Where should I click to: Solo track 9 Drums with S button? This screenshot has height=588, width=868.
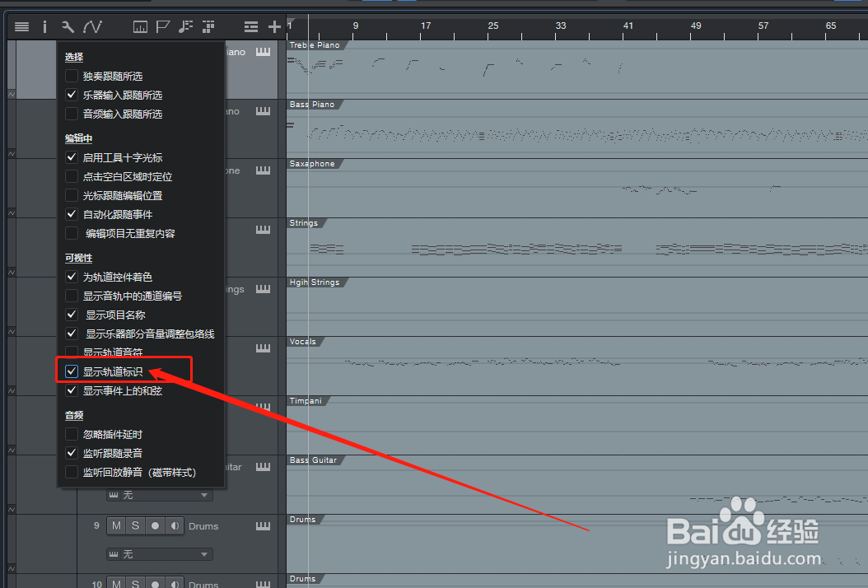(x=136, y=526)
